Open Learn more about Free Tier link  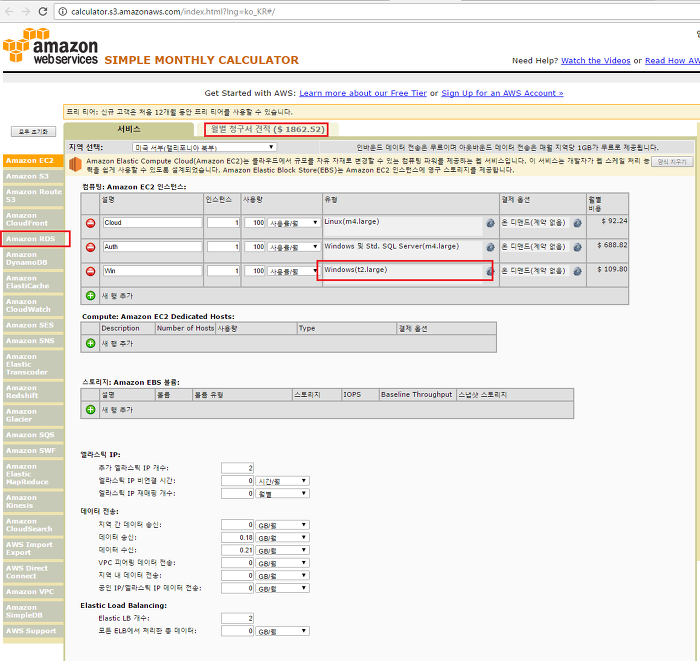[x=363, y=93]
